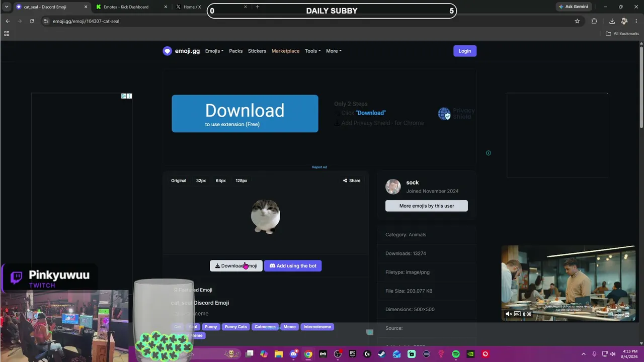
Task: Open the tab search dropdown arrow
Action: (x=7, y=7)
